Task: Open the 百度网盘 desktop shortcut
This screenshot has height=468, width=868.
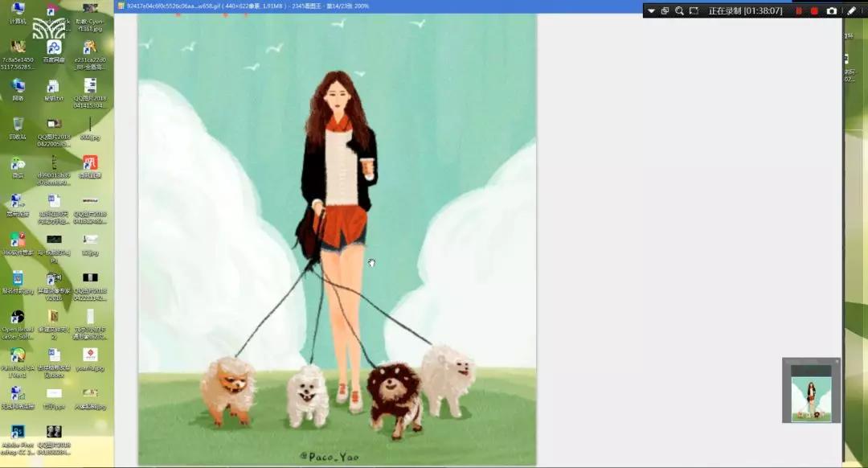Action: coord(54,51)
